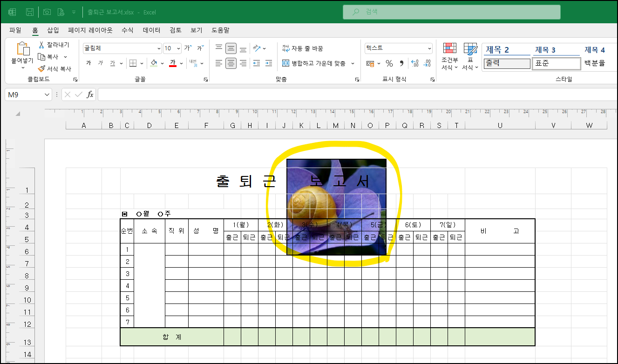Select middle vertical alignment

[231, 48]
